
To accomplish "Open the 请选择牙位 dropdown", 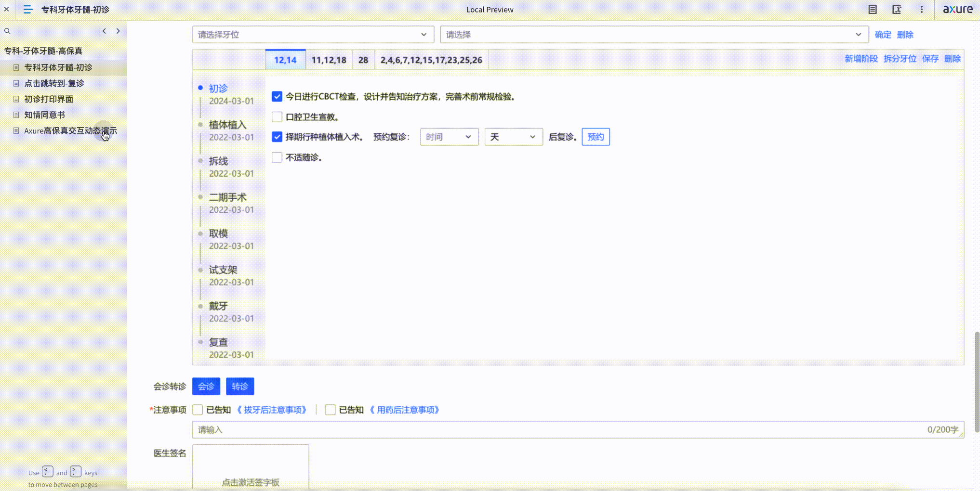I will pyautogui.click(x=312, y=34).
